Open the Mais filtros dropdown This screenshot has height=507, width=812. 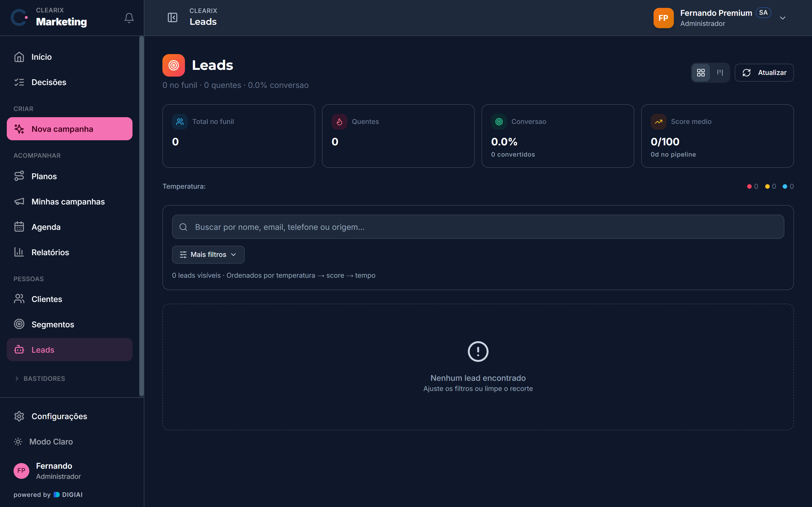click(208, 255)
